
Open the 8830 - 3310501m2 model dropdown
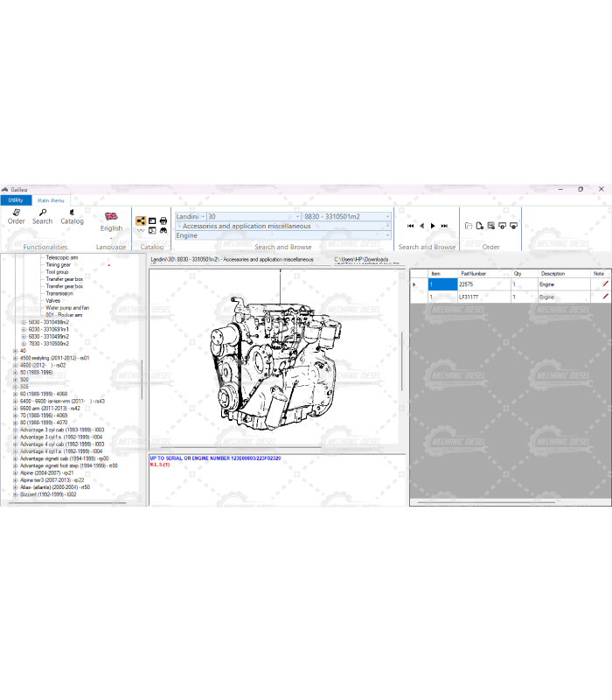pyautogui.click(x=387, y=216)
